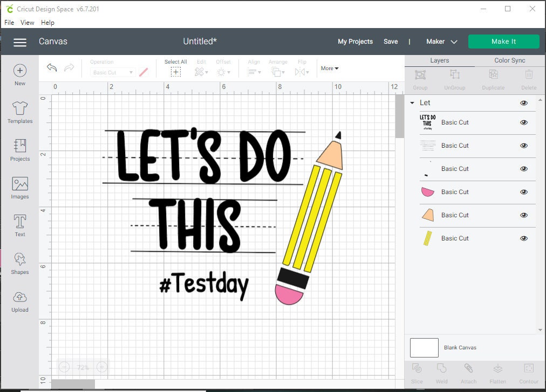The width and height of the screenshot is (546, 392).
Task: Hide the LET'S DO THIS text layer
Action: (523, 122)
